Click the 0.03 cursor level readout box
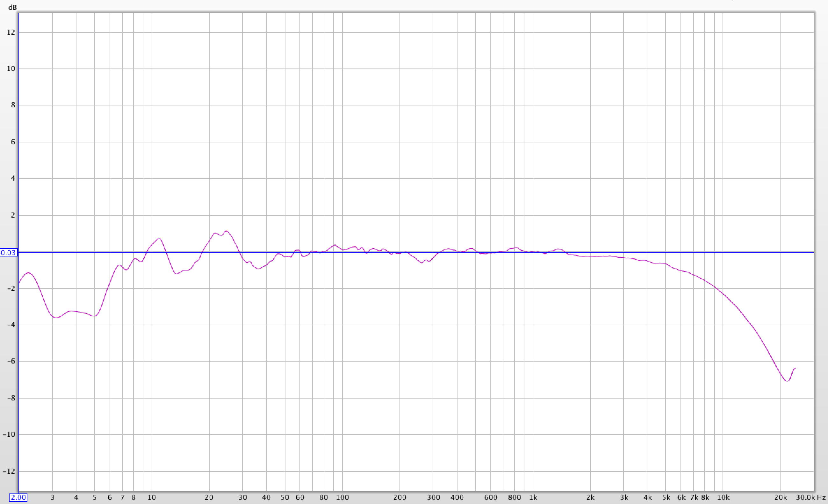828x504 pixels. pos(8,253)
